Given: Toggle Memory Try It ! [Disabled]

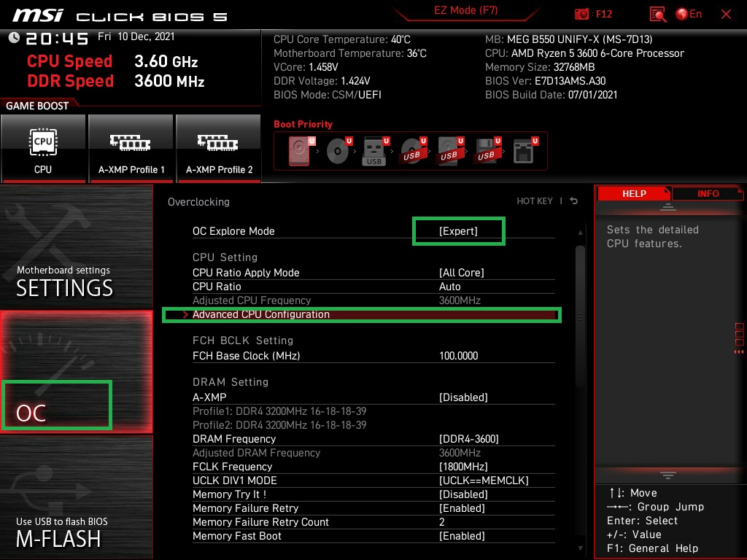Looking at the screenshot, I should point(463,494).
